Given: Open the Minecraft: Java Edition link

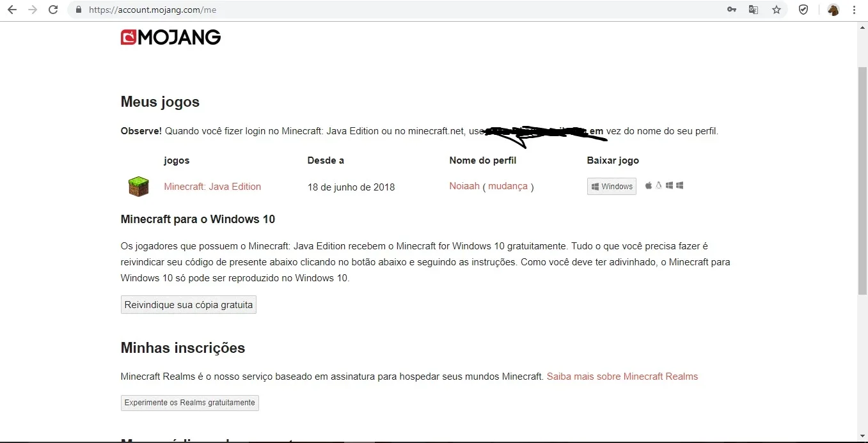Looking at the screenshot, I should 212,187.
